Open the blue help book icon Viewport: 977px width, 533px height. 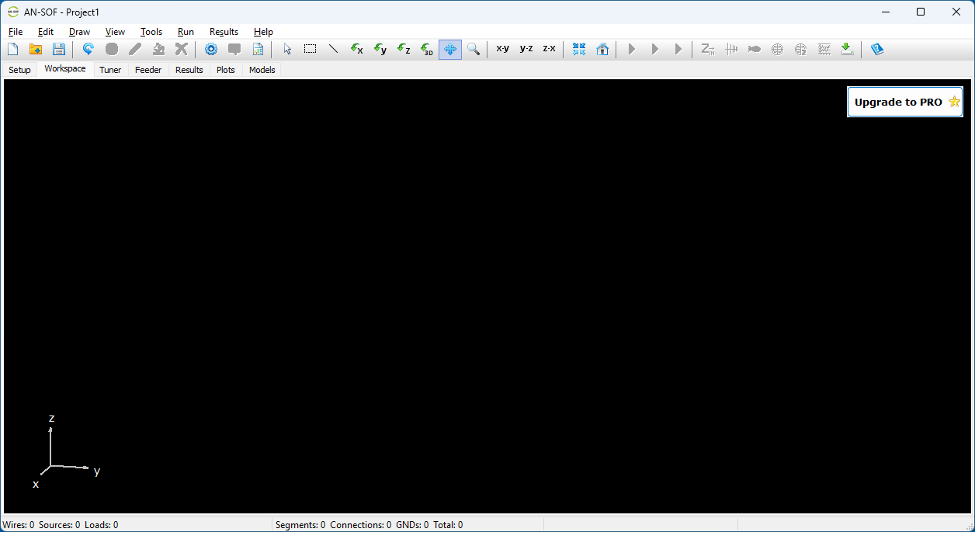[877, 49]
